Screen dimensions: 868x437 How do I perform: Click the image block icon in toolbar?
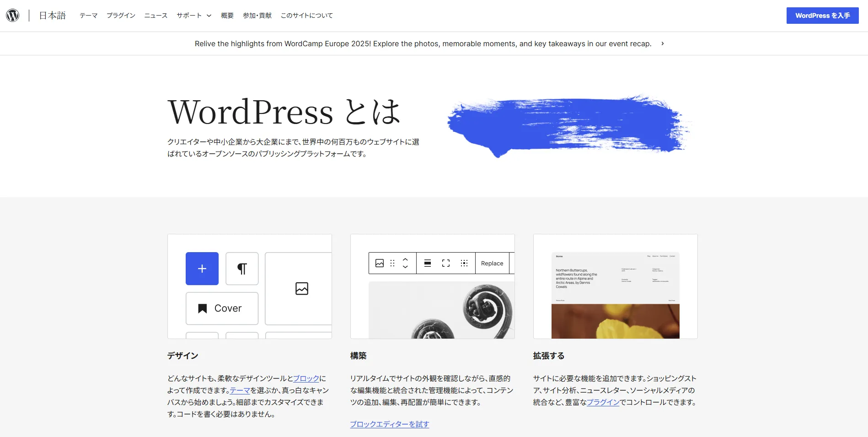[x=380, y=263]
